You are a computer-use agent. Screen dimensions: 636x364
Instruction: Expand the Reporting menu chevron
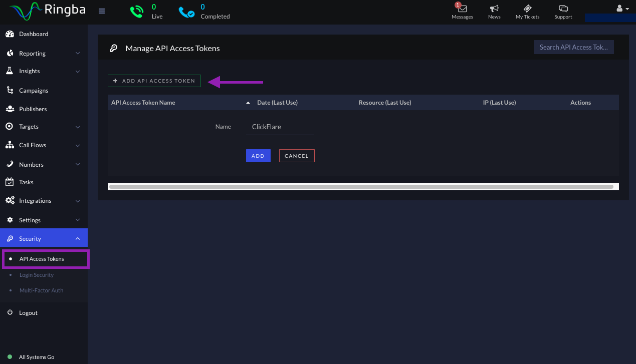pyautogui.click(x=78, y=53)
